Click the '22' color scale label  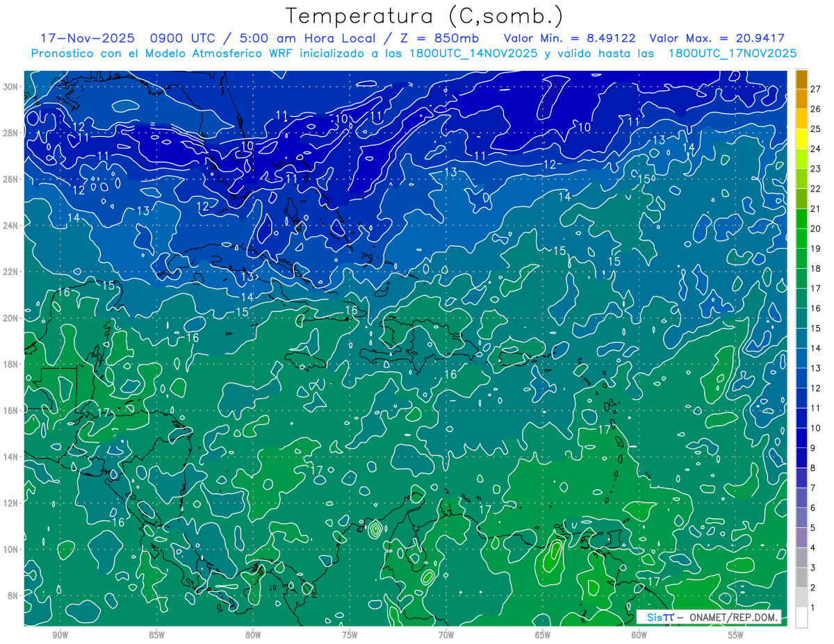[x=816, y=189]
